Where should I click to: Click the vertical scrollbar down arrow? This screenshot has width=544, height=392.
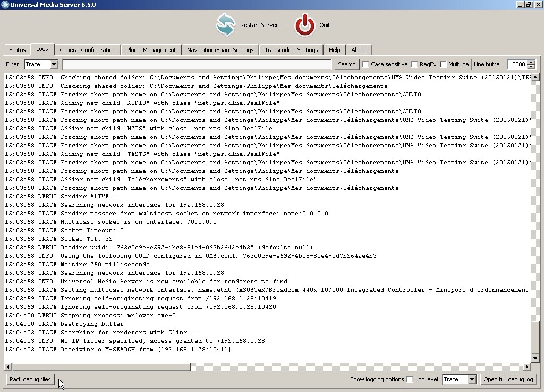535,359
